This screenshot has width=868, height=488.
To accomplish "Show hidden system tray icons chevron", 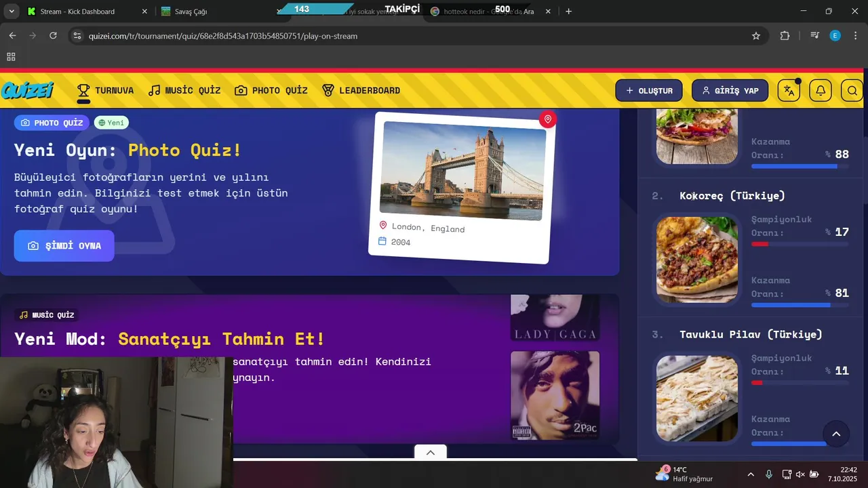I will click(x=751, y=474).
